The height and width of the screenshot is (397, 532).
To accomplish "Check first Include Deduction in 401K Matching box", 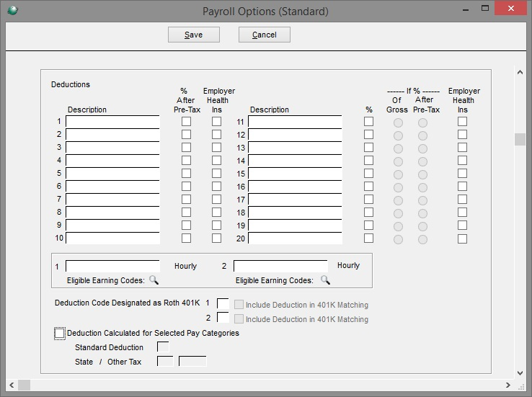I will 239,305.
